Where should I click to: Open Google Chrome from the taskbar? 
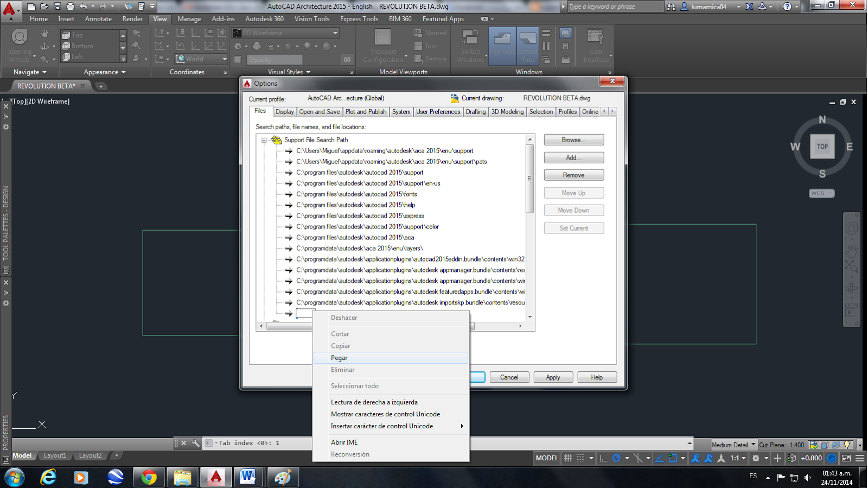(149, 477)
